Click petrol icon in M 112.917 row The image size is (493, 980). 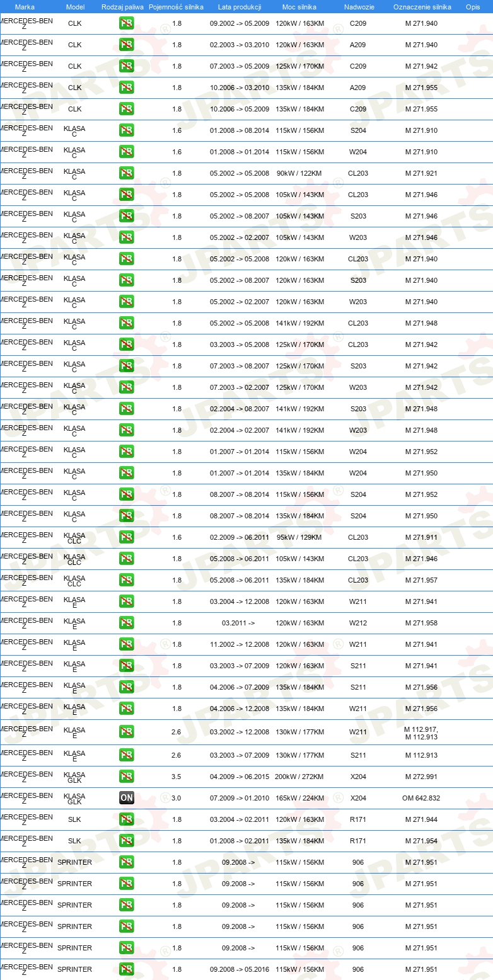coord(126,732)
